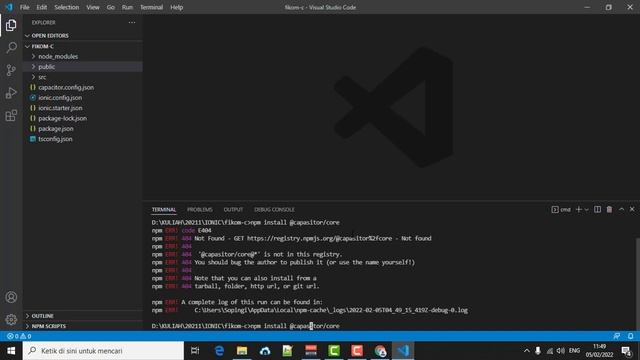Viewport: 640px width, 360px height.
Task: Expand the src folder
Action: [x=83, y=77]
